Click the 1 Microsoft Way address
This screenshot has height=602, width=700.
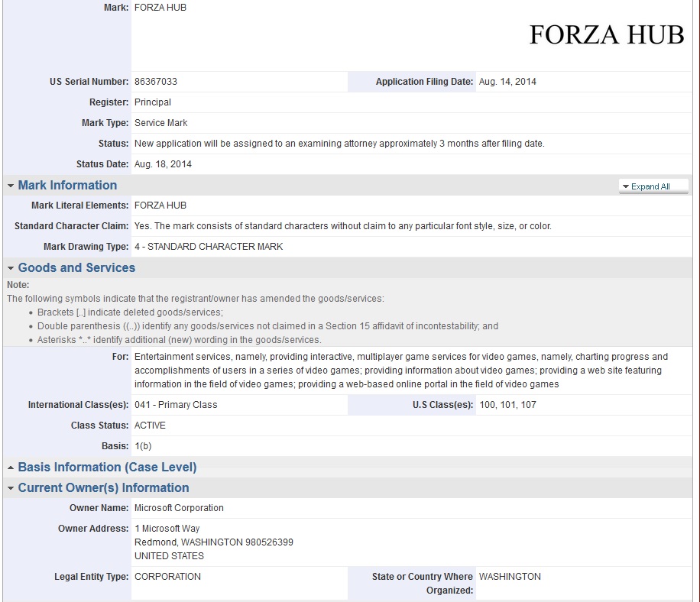pyautogui.click(x=169, y=529)
